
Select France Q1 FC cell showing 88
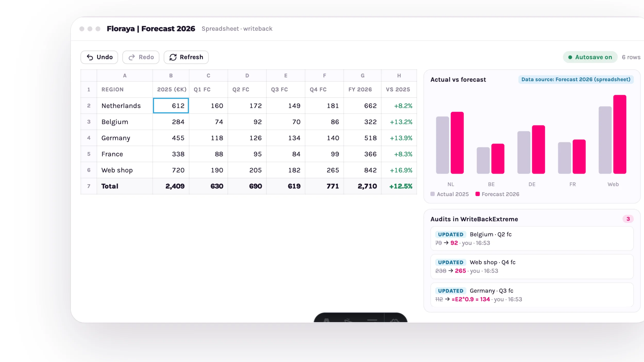pos(208,154)
